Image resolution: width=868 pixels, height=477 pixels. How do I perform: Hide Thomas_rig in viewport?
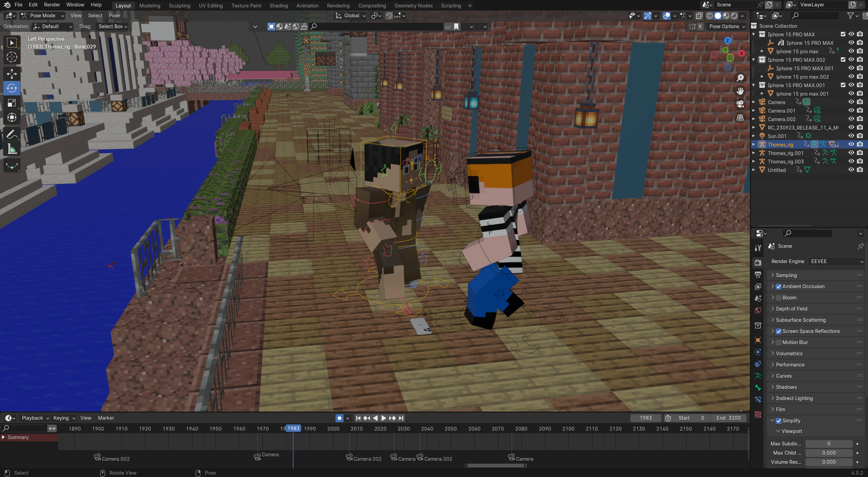(x=851, y=144)
